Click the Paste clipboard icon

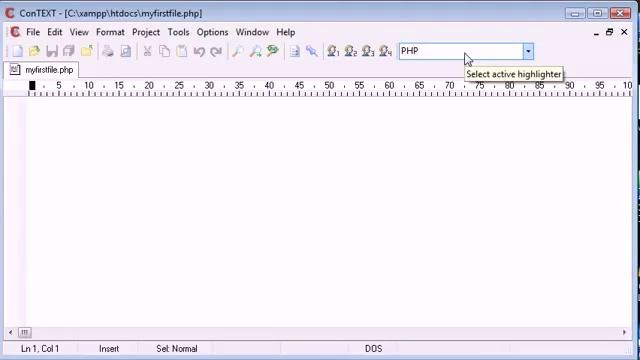click(182, 51)
